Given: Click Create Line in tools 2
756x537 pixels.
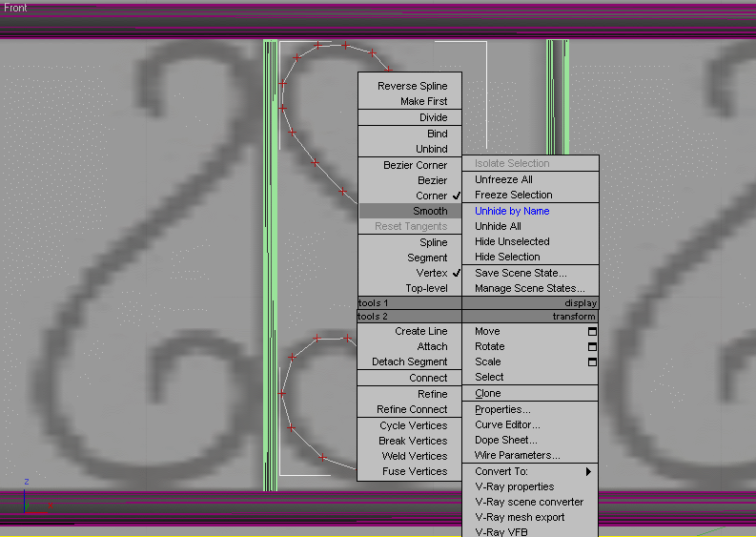Looking at the screenshot, I should (x=421, y=332).
